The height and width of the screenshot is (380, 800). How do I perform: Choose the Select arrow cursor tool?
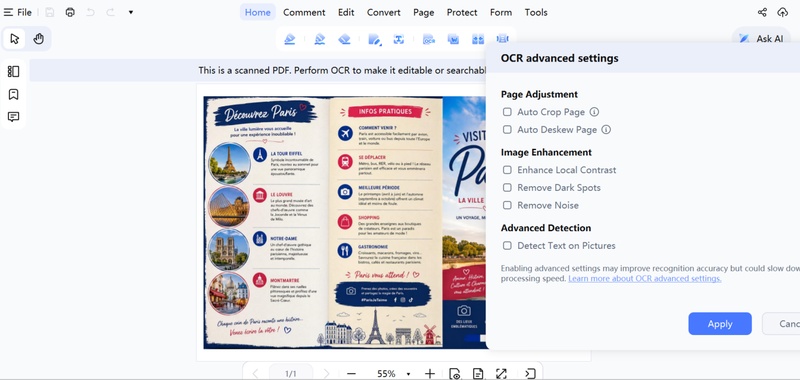point(14,39)
